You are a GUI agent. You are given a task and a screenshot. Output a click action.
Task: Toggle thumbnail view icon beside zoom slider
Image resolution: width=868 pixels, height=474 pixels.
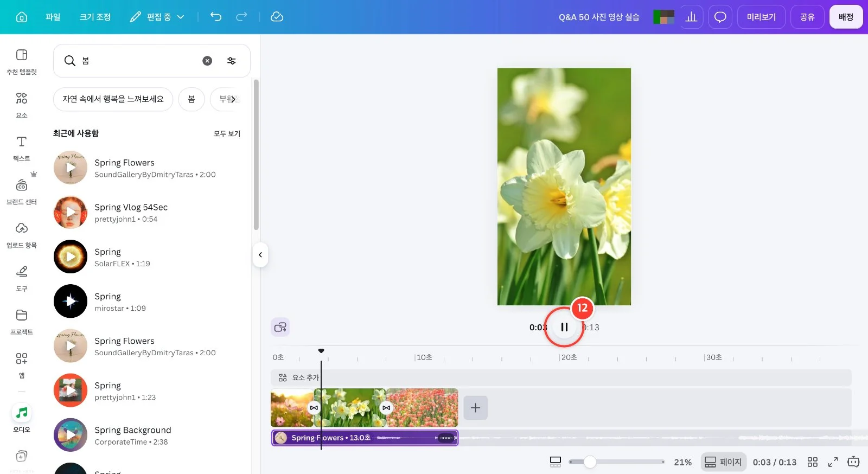(x=556, y=462)
